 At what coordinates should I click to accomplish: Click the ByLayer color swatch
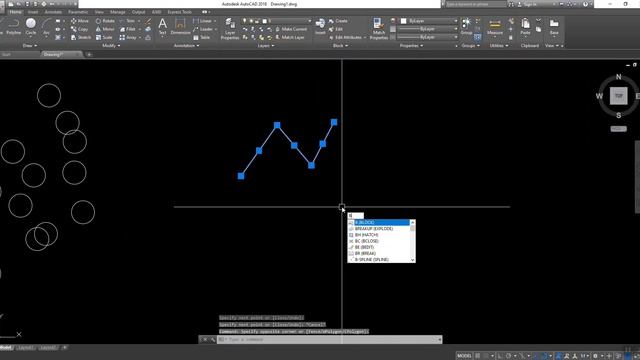(404, 21)
